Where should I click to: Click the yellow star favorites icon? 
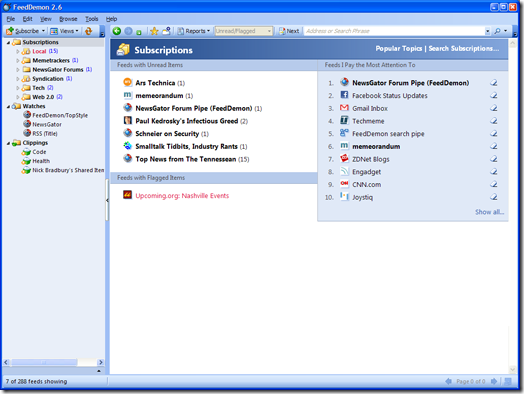click(154, 31)
